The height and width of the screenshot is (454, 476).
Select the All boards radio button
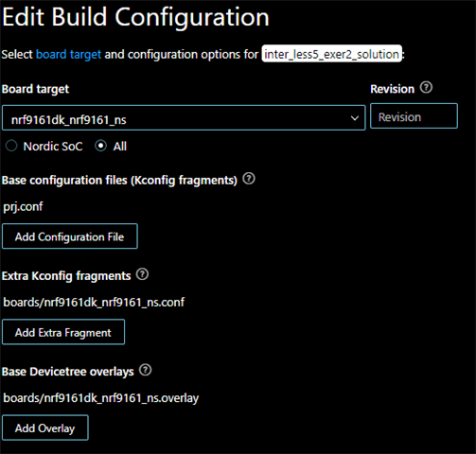[x=101, y=146]
